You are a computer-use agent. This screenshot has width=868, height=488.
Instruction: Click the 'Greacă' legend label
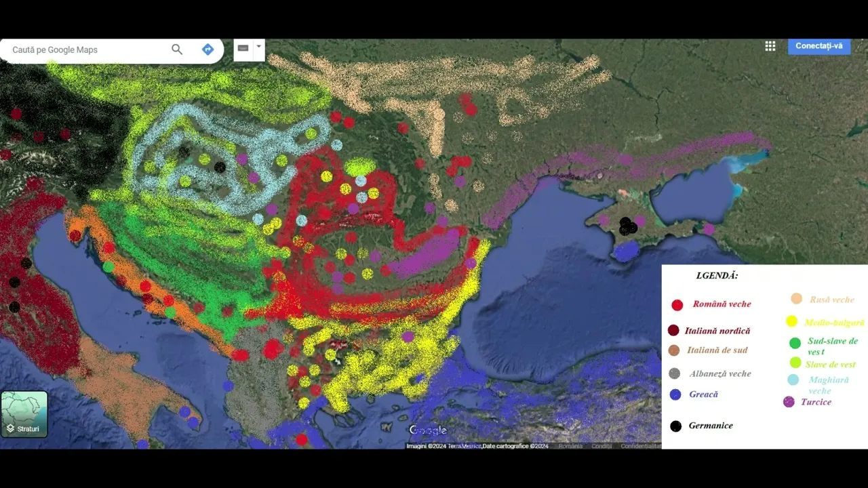703,394
